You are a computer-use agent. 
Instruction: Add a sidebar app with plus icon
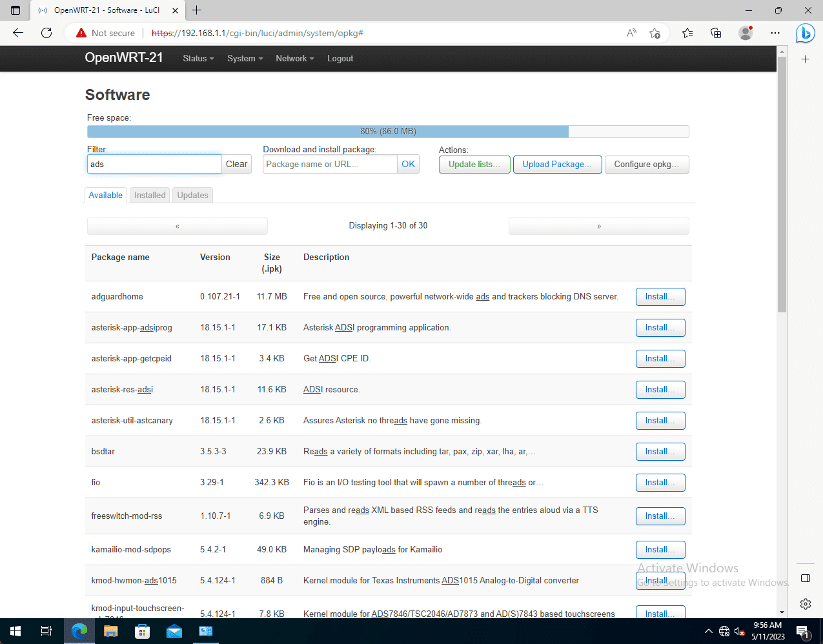pos(806,59)
